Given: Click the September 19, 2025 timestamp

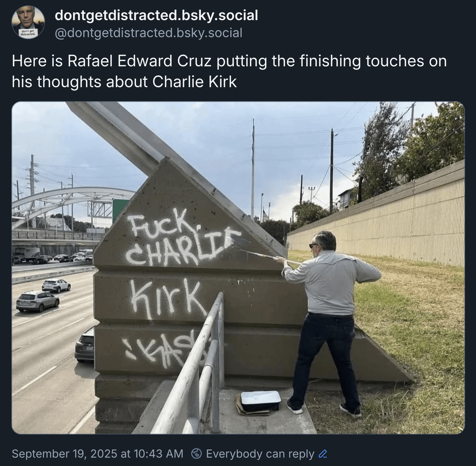Looking at the screenshot, I should (98, 454).
